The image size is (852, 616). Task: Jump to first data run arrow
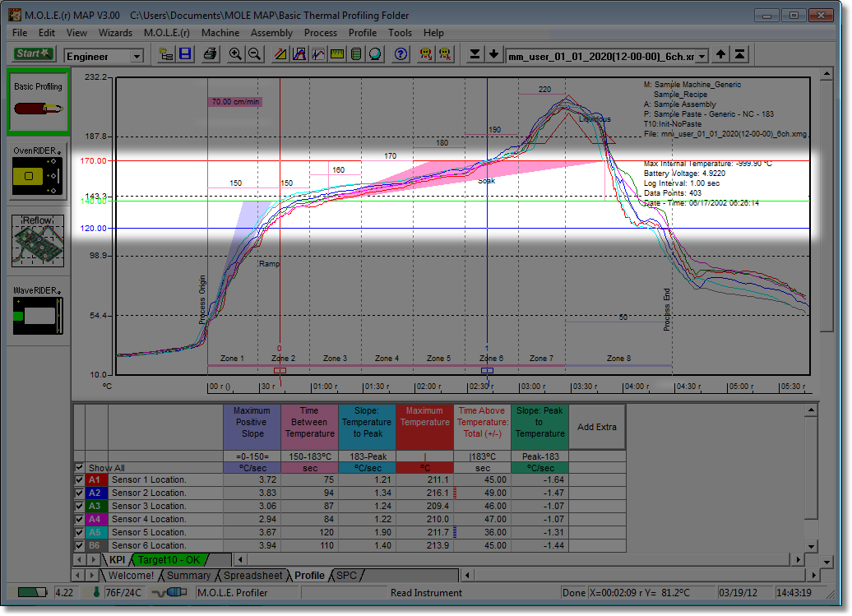(x=739, y=54)
